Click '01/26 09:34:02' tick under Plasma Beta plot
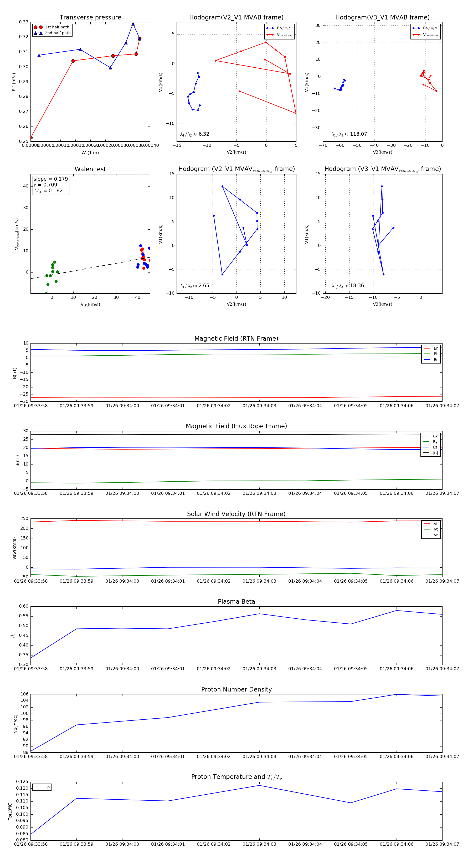Image resolution: width=473 pixels, height=868 pixels. pyautogui.click(x=213, y=669)
